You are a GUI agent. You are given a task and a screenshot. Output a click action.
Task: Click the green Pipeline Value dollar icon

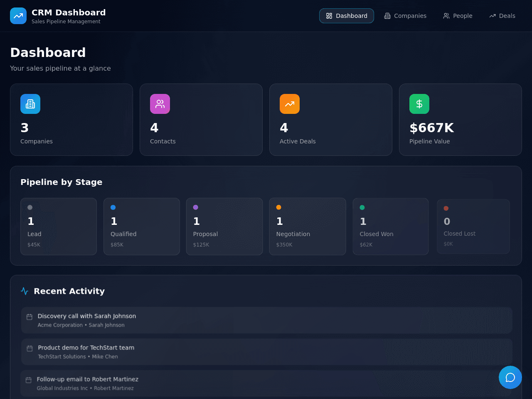tap(419, 104)
